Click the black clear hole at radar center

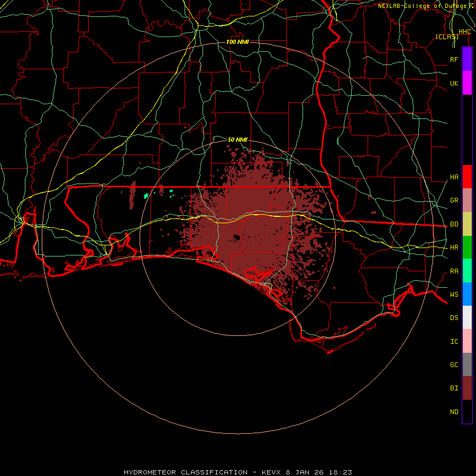(x=236, y=237)
